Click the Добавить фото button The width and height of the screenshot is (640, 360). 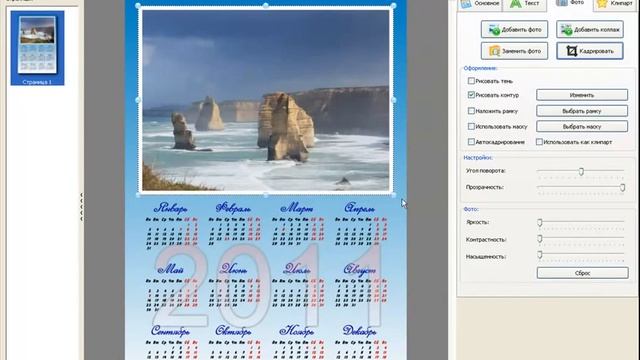tap(514, 29)
